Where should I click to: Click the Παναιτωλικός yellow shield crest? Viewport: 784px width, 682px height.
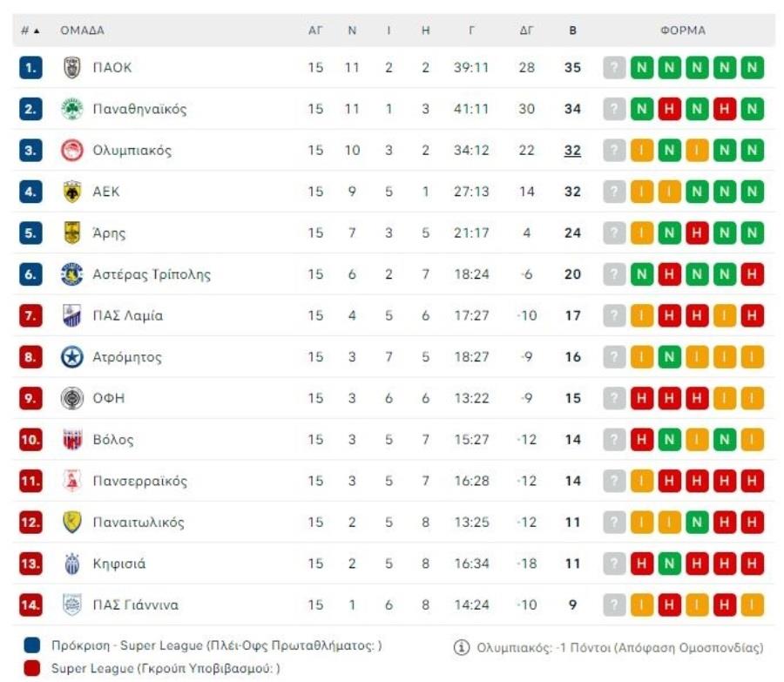pyautogui.click(x=72, y=523)
